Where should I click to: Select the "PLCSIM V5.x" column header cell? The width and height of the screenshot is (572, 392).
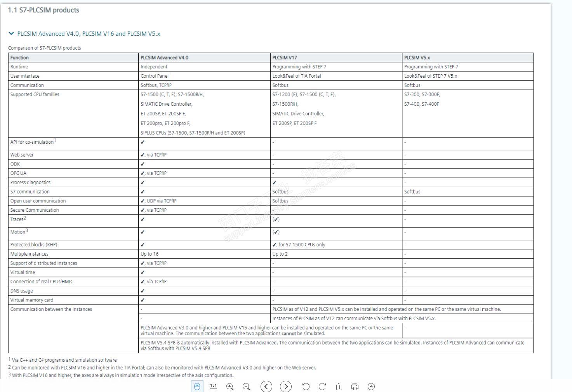click(468, 57)
